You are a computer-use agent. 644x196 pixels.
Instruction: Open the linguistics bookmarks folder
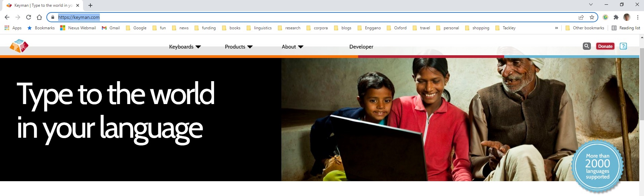tap(259, 28)
